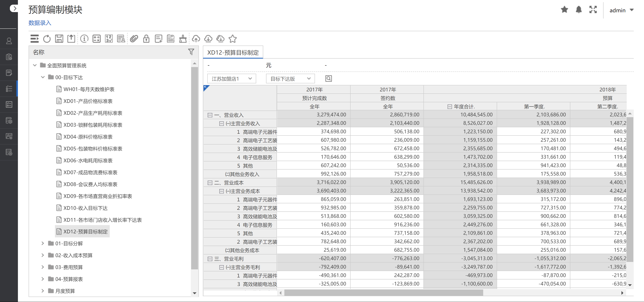Open the 目标下达版 version dropdown
644x302 pixels.
[290, 79]
